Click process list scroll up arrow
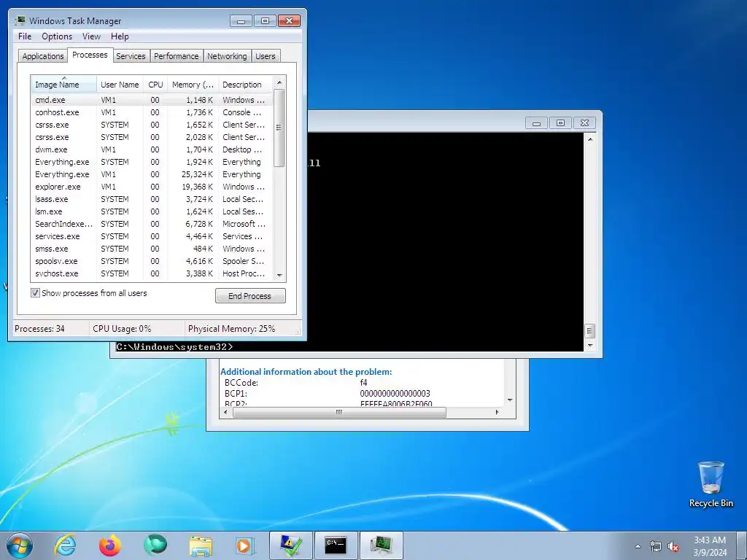 click(279, 82)
